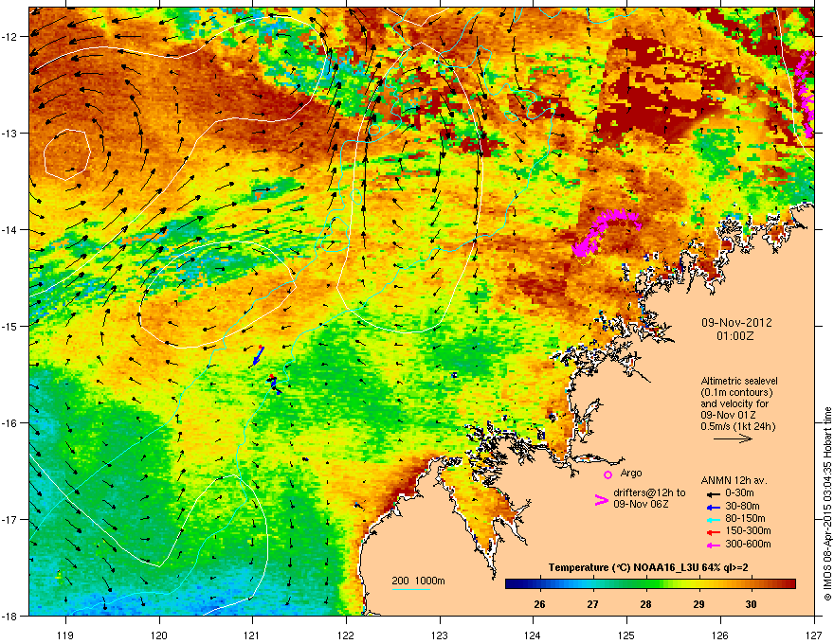Click the magenta Argo circle legend marker
This screenshot has width=834, height=644.
(607, 474)
